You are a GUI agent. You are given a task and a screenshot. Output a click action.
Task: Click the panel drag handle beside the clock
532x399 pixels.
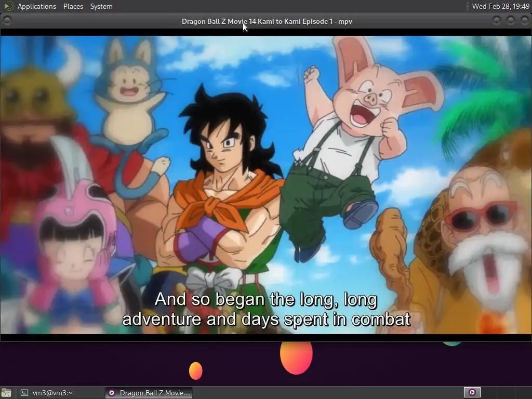click(x=467, y=6)
